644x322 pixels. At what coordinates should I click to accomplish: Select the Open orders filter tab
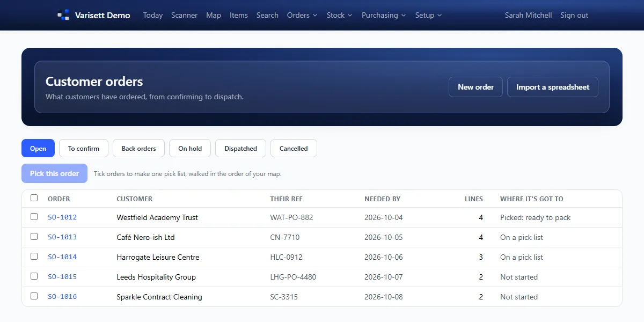[38, 148]
